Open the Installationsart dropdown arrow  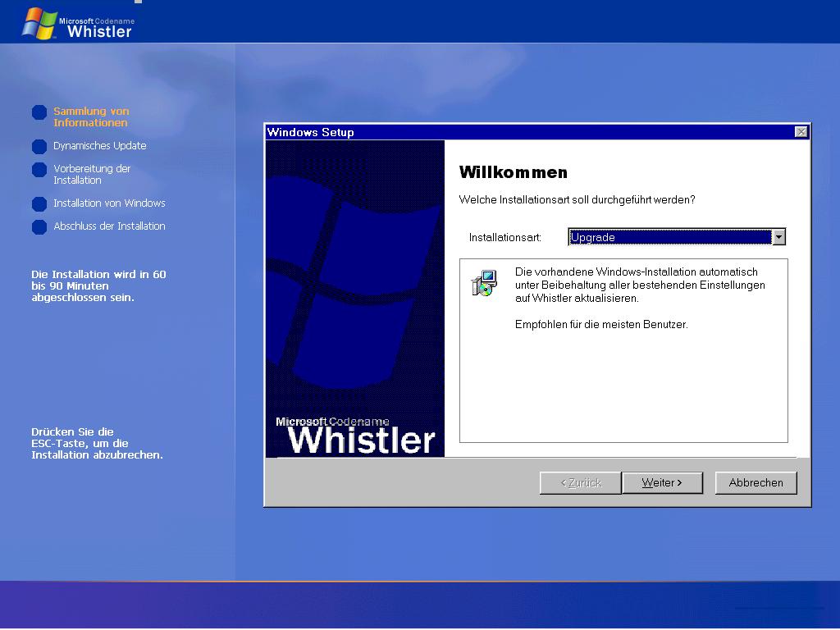coord(779,237)
